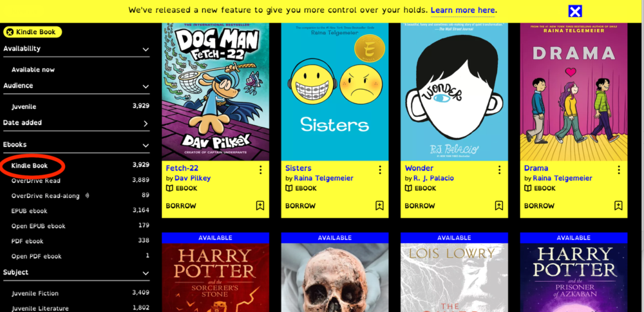
Task: Borrow the Wonder ebook
Action: pyautogui.click(x=420, y=206)
